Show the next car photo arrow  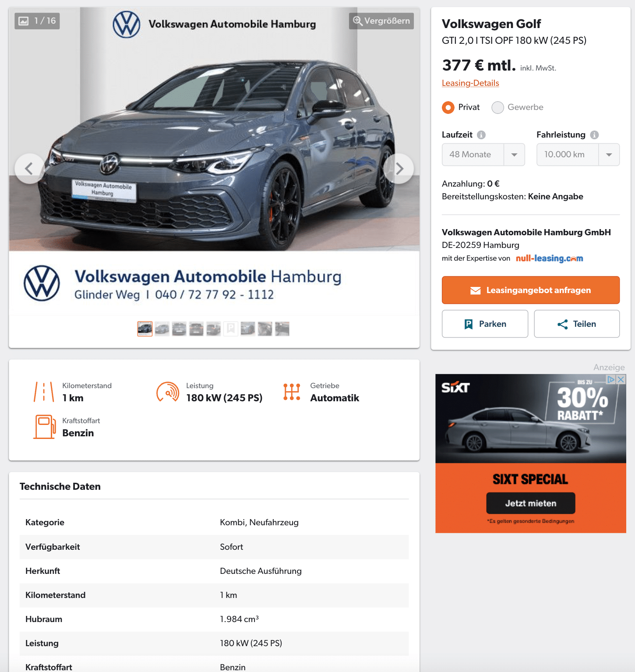(399, 169)
